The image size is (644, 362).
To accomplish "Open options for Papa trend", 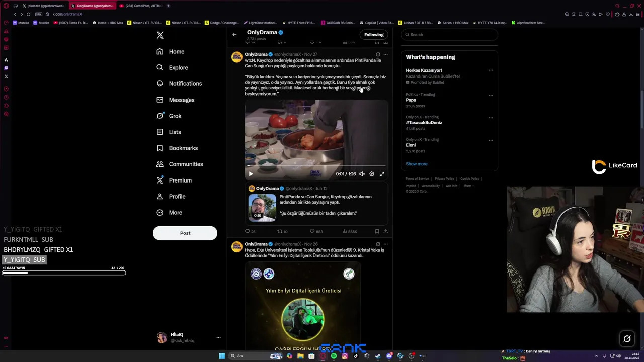I will tap(491, 95).
